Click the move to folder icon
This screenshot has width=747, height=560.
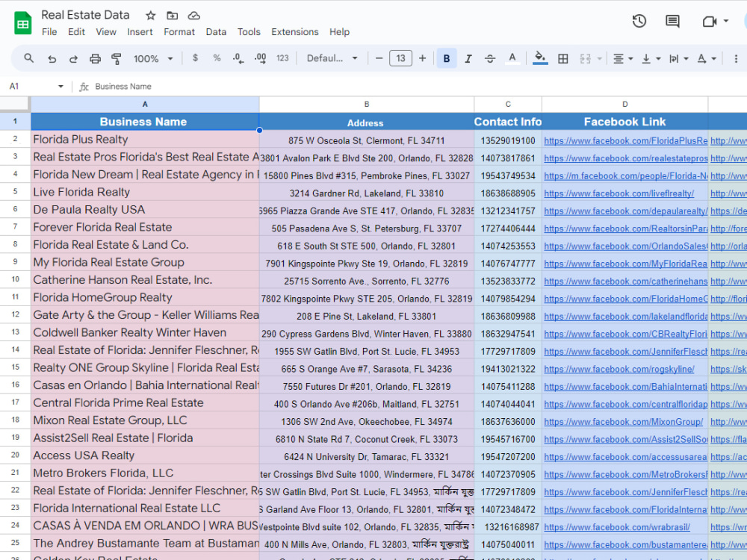tap(172, 16)
